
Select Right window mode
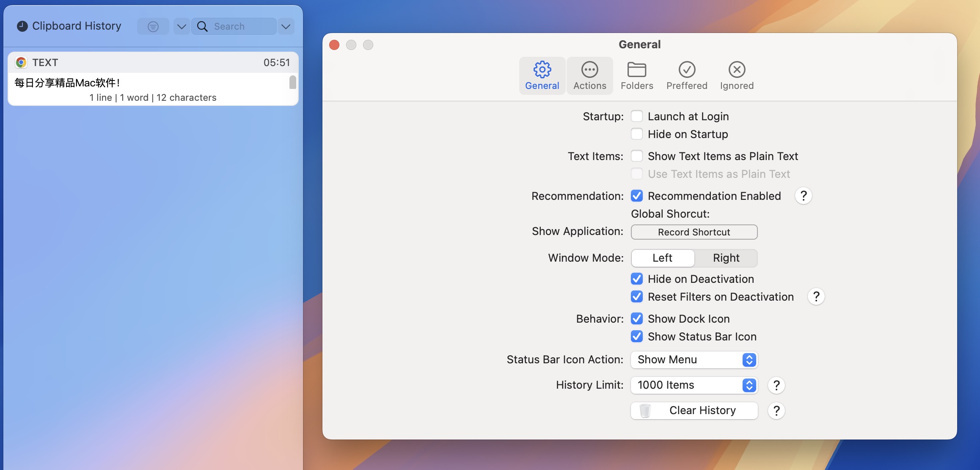[x=726, y=257]
